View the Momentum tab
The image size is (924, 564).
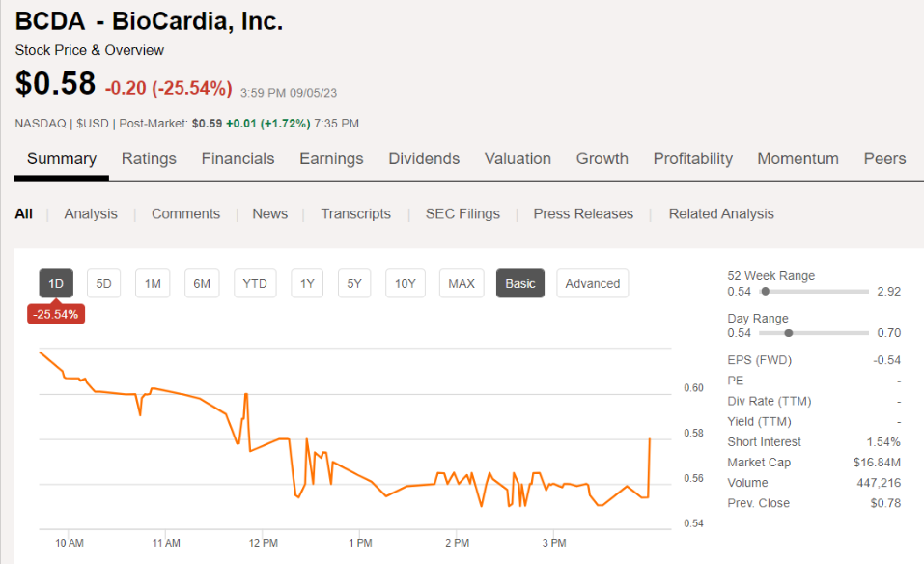pyautogui.click(x=798, y=158)
